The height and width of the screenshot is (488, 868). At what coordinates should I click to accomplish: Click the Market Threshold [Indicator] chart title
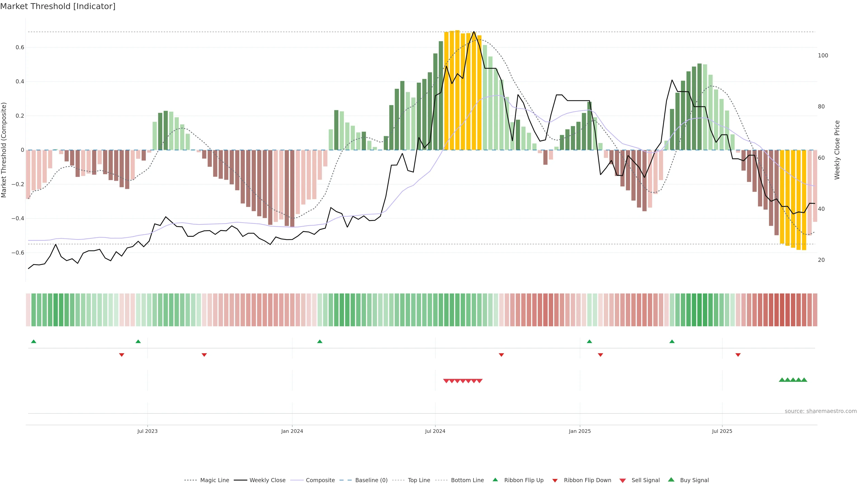pyautogui.click(x=58, y=6)
